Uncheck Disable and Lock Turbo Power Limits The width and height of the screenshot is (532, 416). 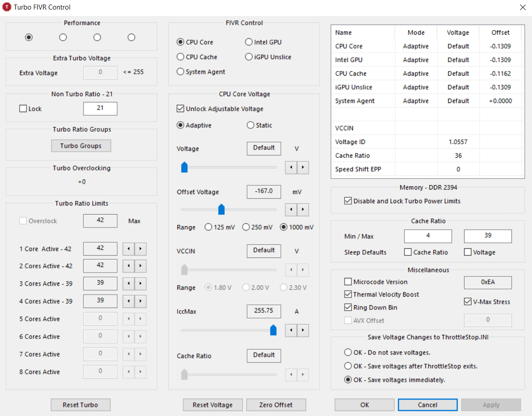(x=348, y=200)
